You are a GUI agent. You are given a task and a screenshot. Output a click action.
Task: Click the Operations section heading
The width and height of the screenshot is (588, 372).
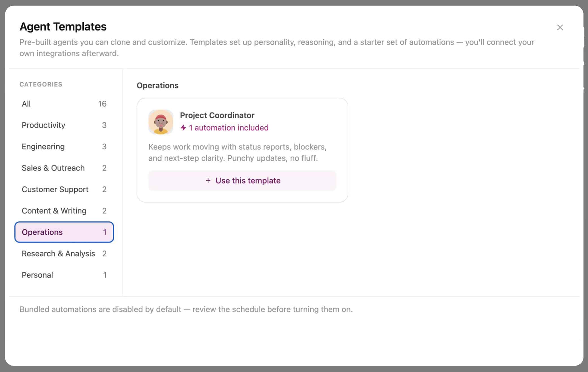pyautogui.click(x=157, y=85)
